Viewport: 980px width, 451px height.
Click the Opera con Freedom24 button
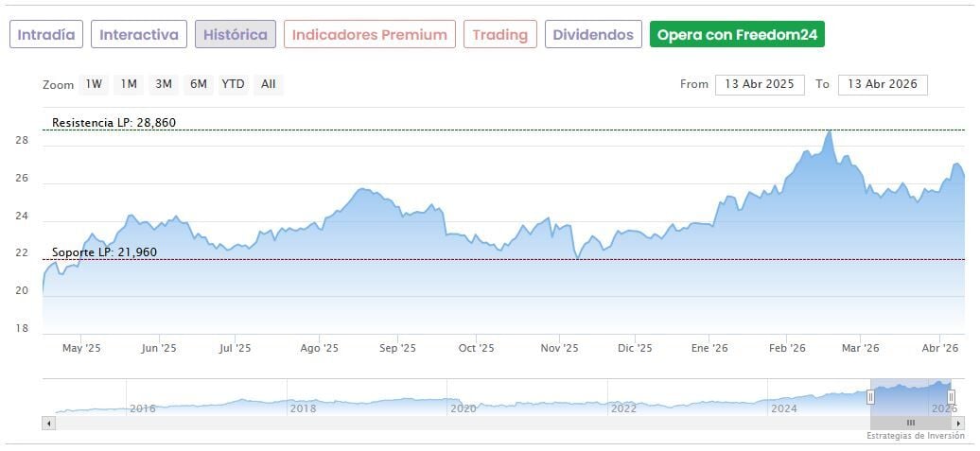(x=737, y=35)
